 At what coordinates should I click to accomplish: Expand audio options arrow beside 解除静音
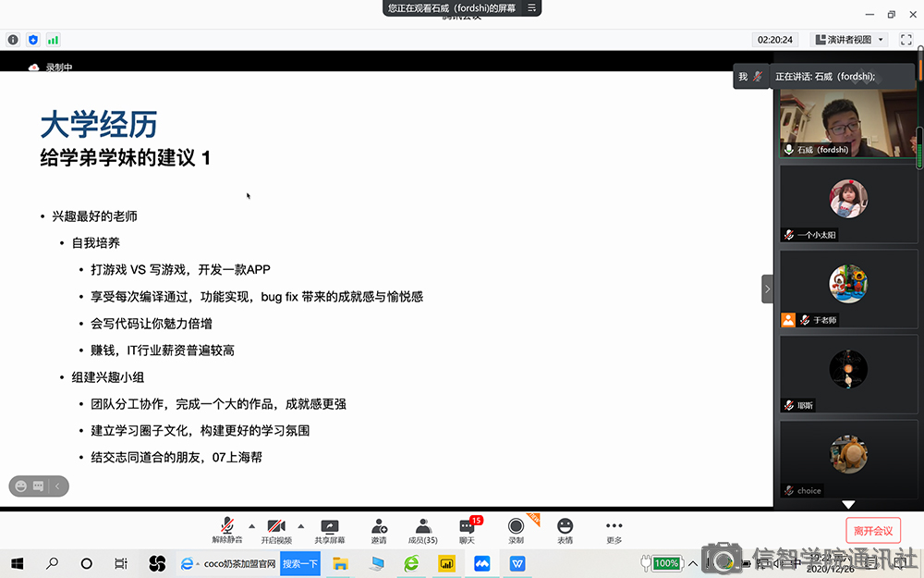[x=251, y=526]
